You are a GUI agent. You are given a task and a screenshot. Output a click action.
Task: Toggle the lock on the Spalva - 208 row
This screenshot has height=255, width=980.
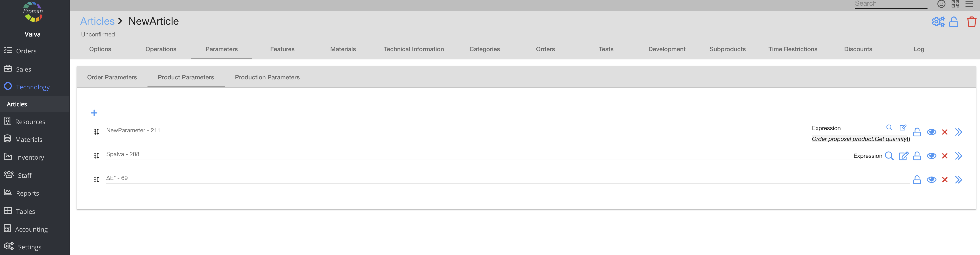(917, 156)
